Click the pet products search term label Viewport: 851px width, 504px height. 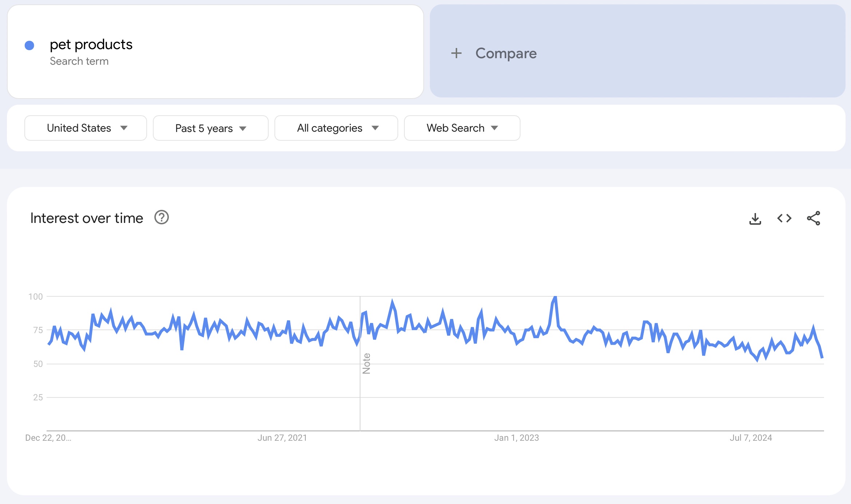coord(94,43)
